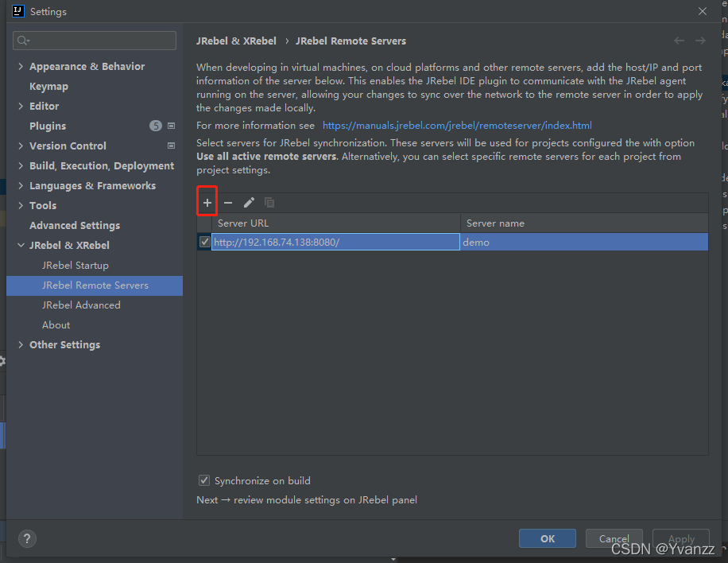Open the manuals.jrebel.com remoteserver link

457,126
